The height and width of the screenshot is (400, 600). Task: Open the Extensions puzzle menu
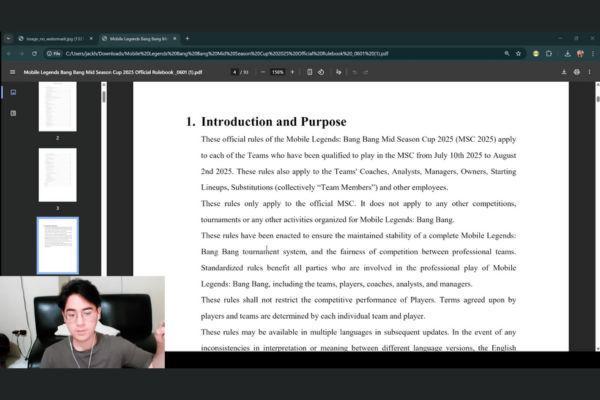point(549,54)
